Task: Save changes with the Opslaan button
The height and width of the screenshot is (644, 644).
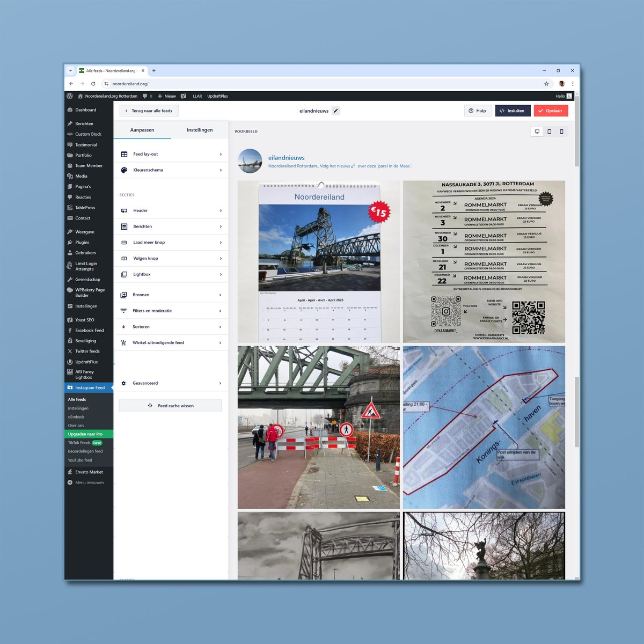Action: pos(551,111)
